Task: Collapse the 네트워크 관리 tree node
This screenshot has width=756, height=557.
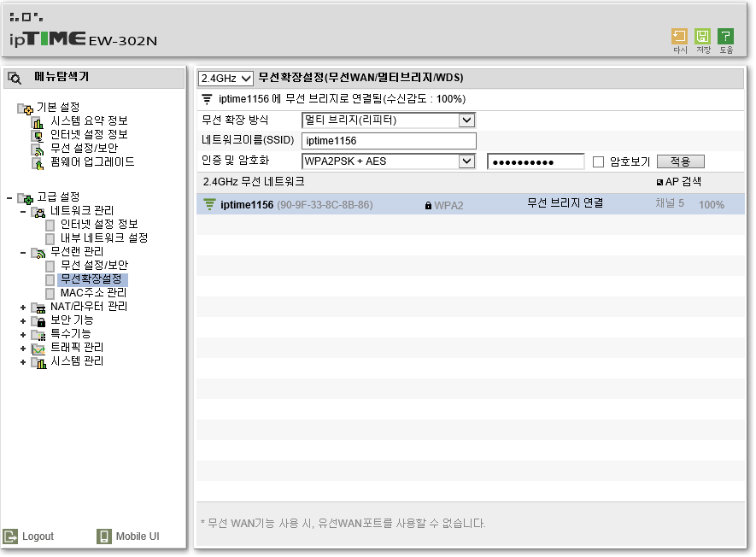Action: (x=23, y=212)
